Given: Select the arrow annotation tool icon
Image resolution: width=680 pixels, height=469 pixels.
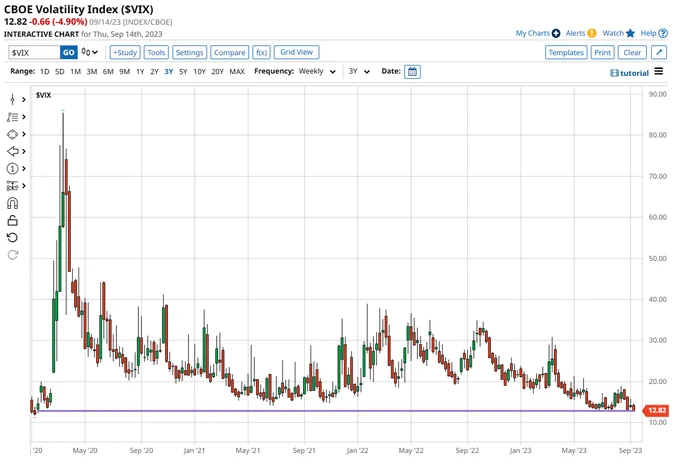Looking at the screenshot, I should click(x=13, y=151).
